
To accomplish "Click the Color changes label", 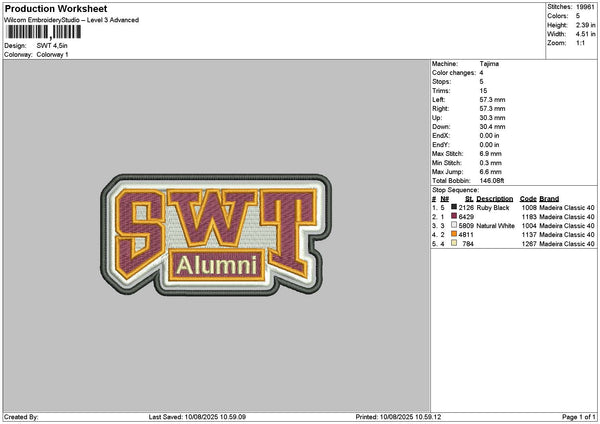I will pyautogui.click(x=454, y=73).
